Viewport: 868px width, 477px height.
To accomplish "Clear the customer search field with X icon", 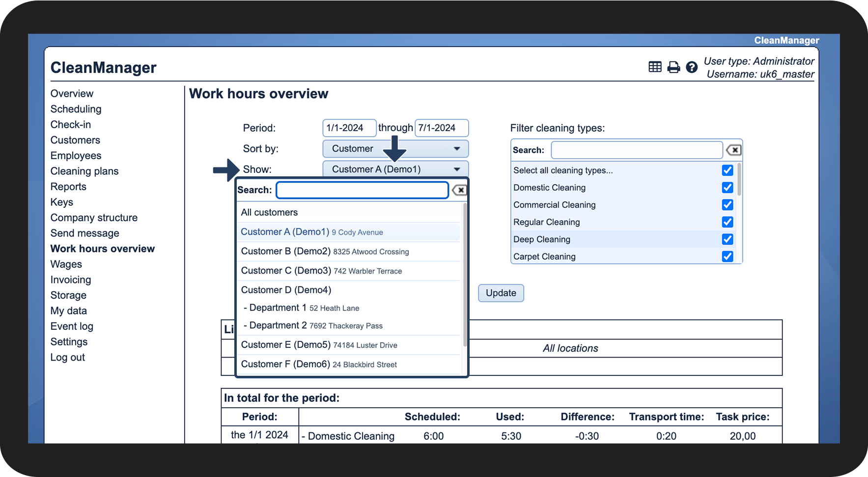I will click(460, 190).
